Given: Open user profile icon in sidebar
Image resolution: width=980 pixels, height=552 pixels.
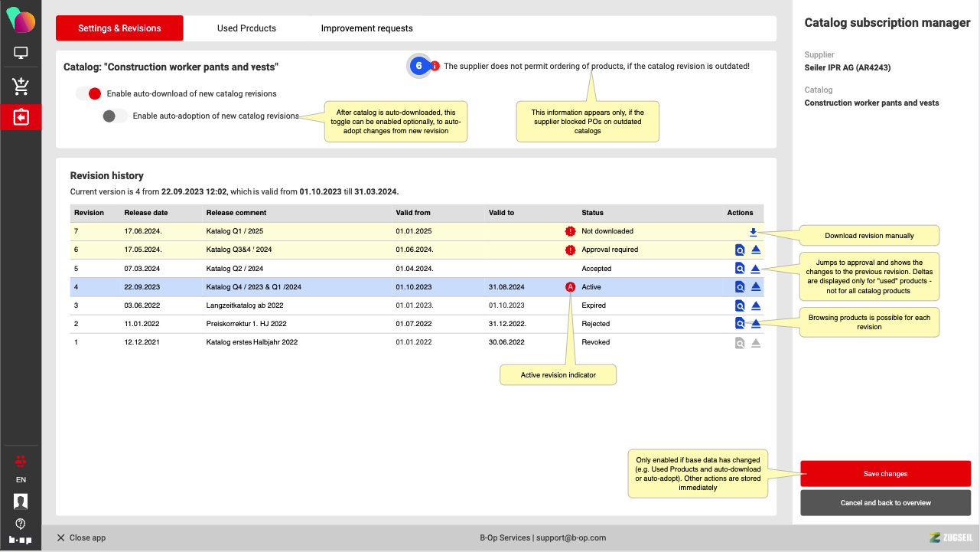Looking at the screenshot, I should pyautogui.click(x=21, y=501).
